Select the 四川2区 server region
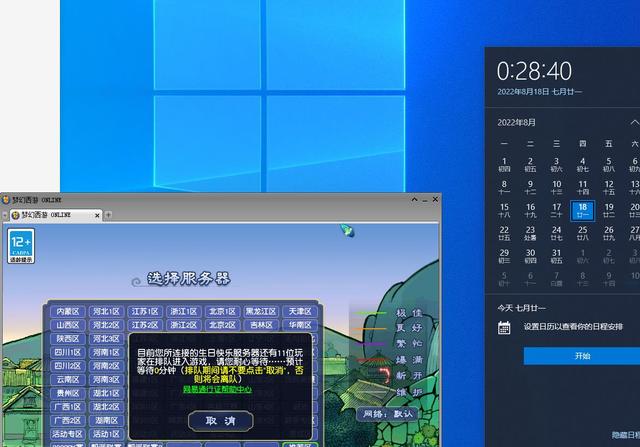 [x=67, y=366]
